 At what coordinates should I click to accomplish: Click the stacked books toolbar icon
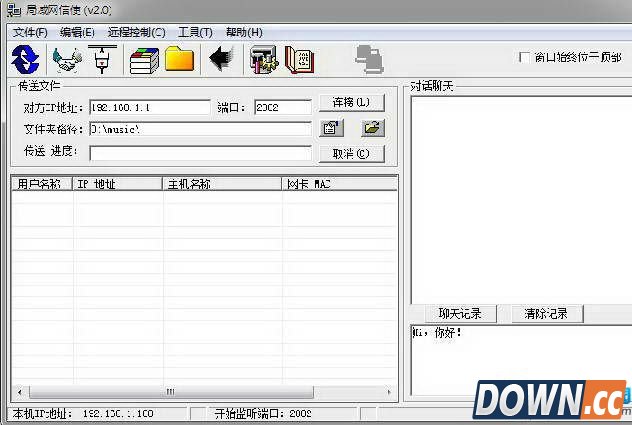145,59
